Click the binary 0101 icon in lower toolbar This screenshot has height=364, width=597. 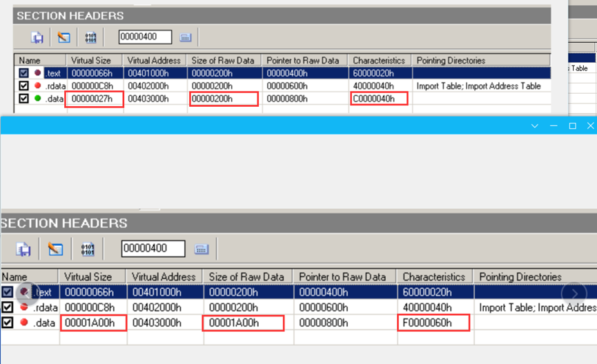click(x=88, y=249)
